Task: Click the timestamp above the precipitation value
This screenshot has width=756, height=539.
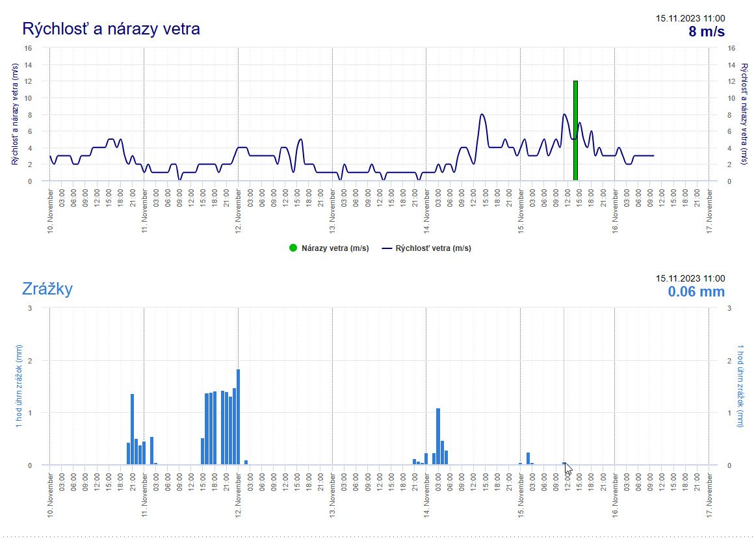Action: coord(690,278)
